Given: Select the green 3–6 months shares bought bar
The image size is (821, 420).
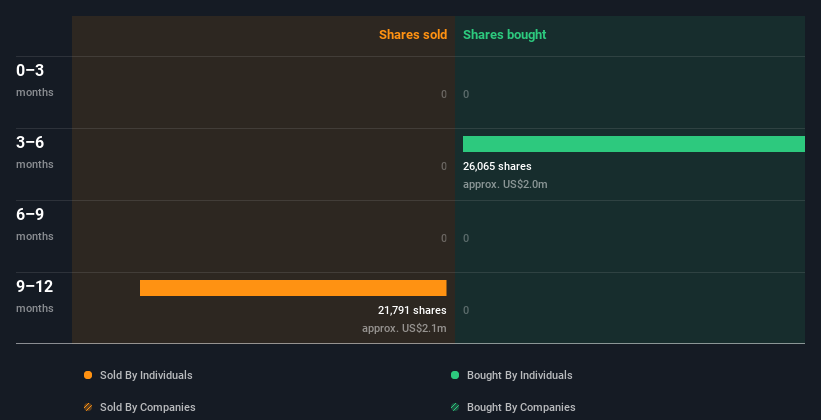Looking at the screenshot, I should pyautogui.click(x=634, y=144).
